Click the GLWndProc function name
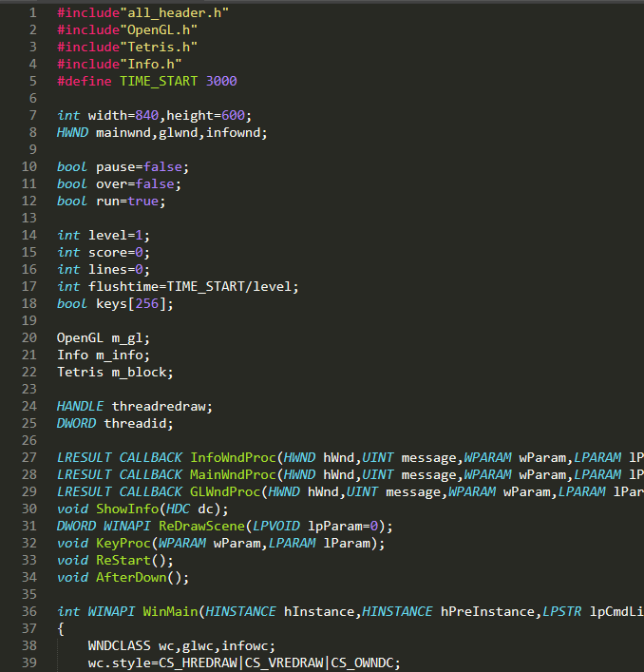 click(225, 492)
